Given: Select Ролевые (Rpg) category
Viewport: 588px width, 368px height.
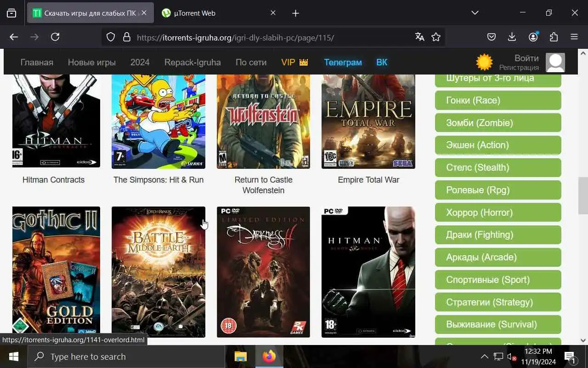Looking at the screenshot, I should tap(498, 190).
